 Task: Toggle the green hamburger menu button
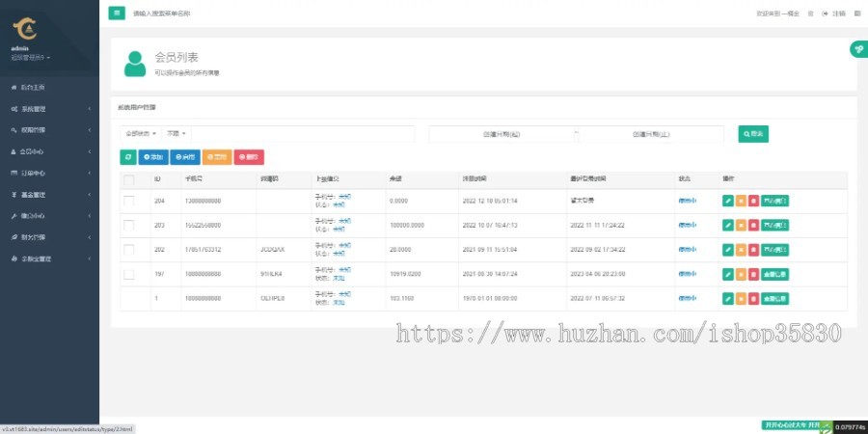117,13
